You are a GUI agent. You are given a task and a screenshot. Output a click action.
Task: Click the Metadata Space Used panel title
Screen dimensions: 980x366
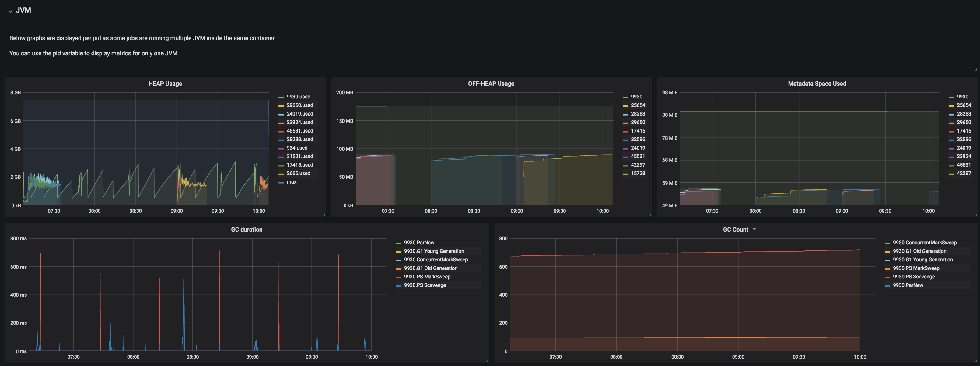tap(817, 84)
